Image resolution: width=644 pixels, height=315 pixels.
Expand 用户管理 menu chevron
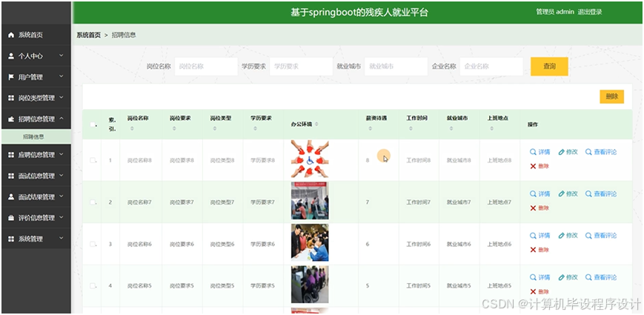62,76
